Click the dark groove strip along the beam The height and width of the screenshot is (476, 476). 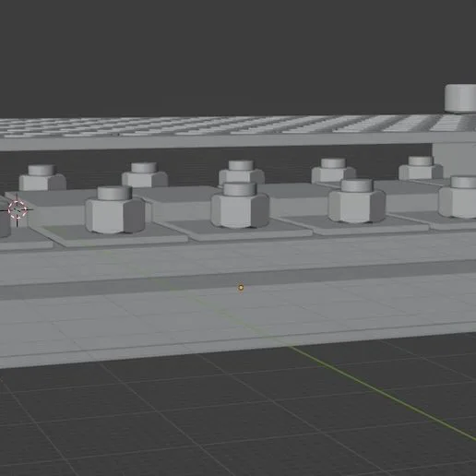click(x=238, y=280)
